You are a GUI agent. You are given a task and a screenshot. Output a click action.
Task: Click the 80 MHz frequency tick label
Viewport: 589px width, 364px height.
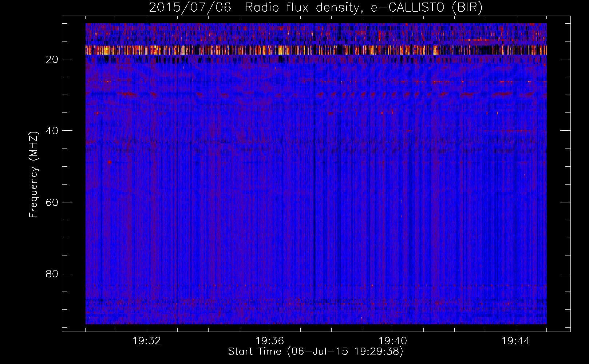[x=52, y=274]
